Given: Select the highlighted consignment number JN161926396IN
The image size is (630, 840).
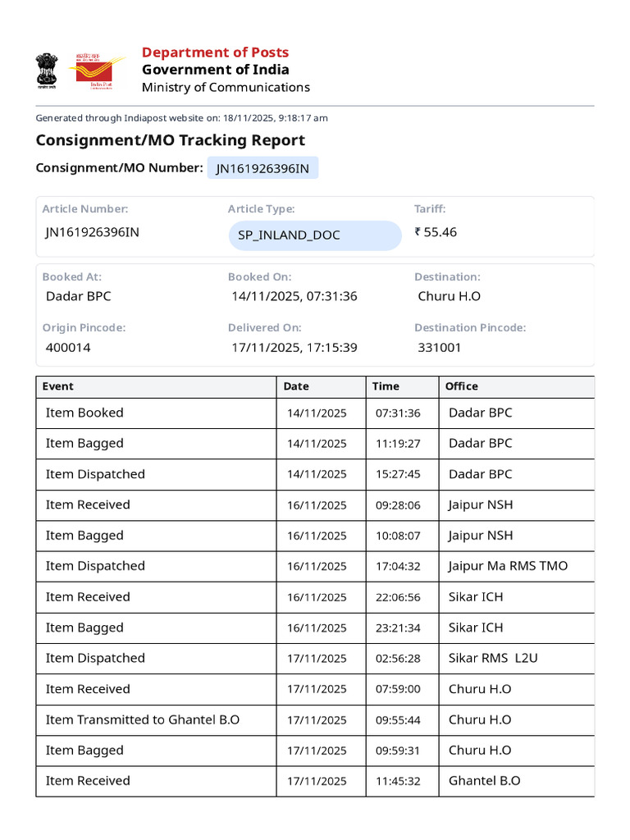Looking at the screenshot, I should click(x=262, y=168).
